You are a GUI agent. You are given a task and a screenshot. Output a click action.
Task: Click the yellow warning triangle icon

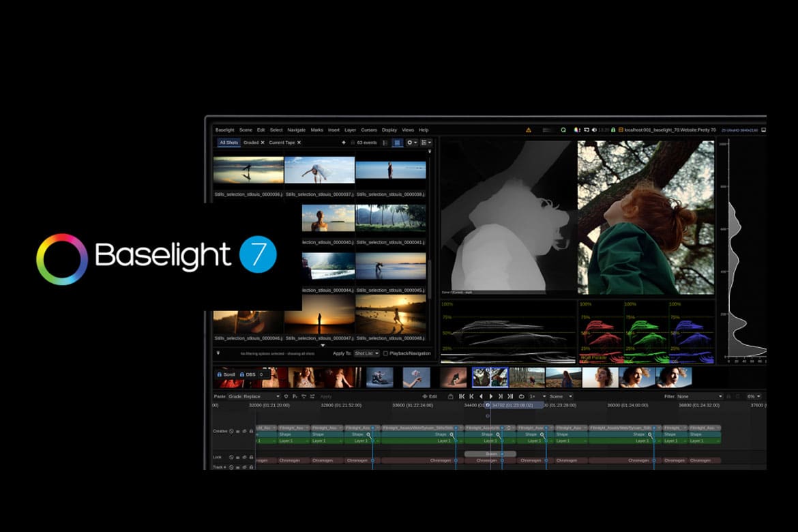pyautogui.click(x=528, y=130)
